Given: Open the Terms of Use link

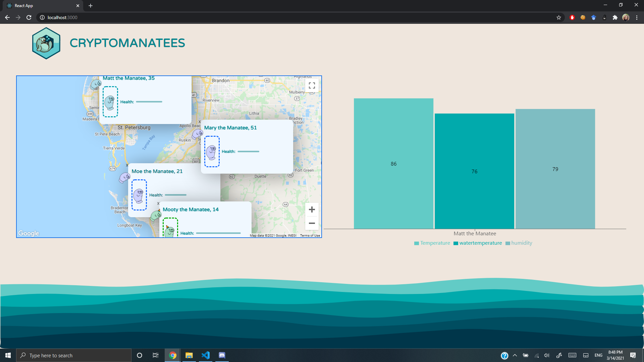Looking at the screenshot, I should pyautogui.click(x=310, y=236).
